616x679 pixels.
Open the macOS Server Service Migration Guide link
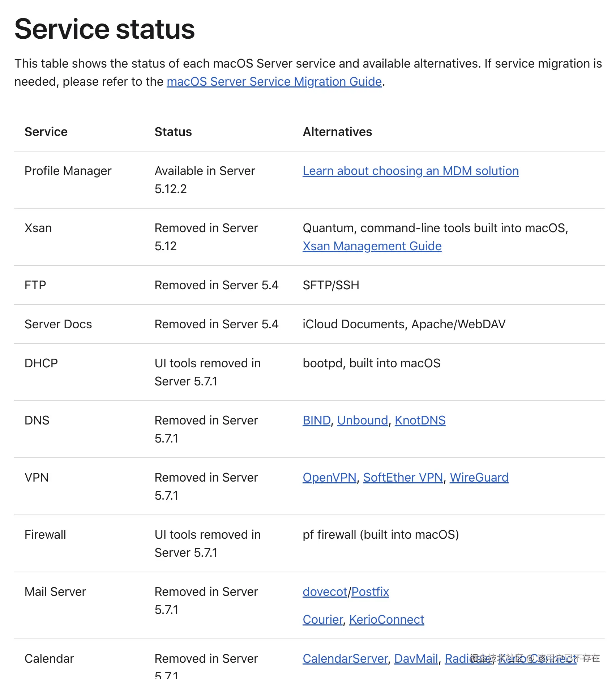point(274,82)
